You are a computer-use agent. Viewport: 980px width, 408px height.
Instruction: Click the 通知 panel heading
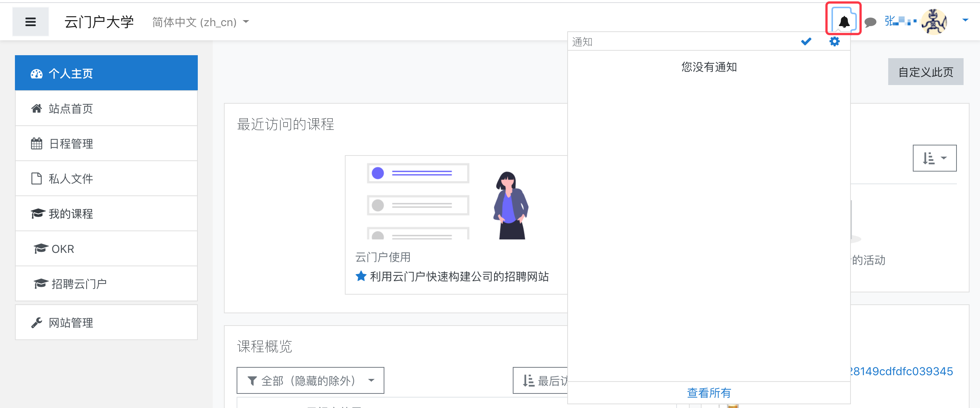(582, 42)
